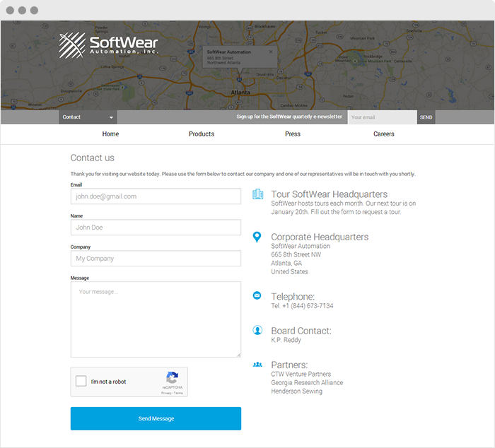Screen dimensions: 495x448
Task: Open the Contact dropdown menu
Action: (88, 117)
